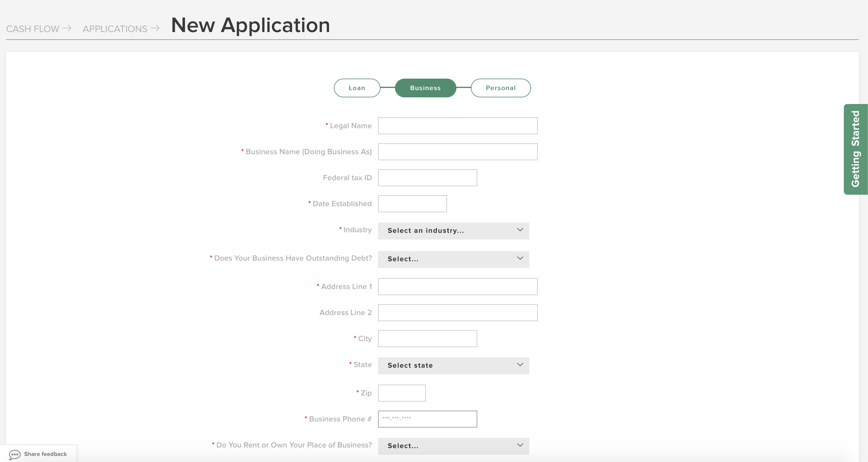Focus the Legal Name field

click(458, 126)
